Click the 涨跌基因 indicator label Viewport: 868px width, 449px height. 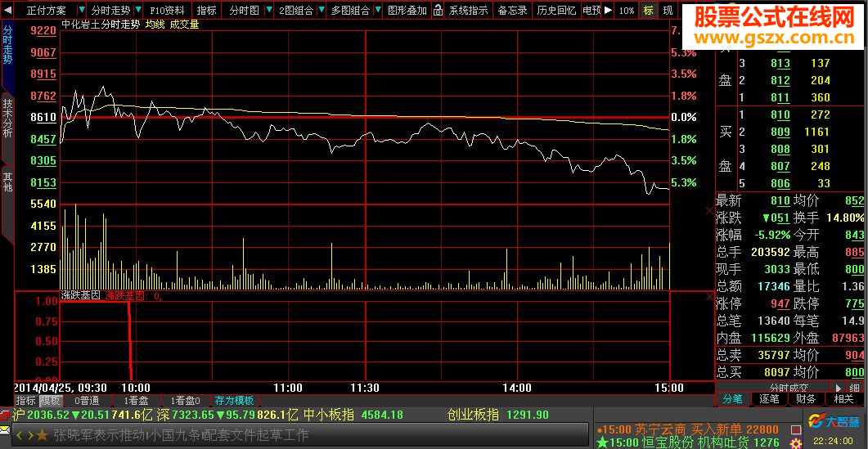[80, 296]
